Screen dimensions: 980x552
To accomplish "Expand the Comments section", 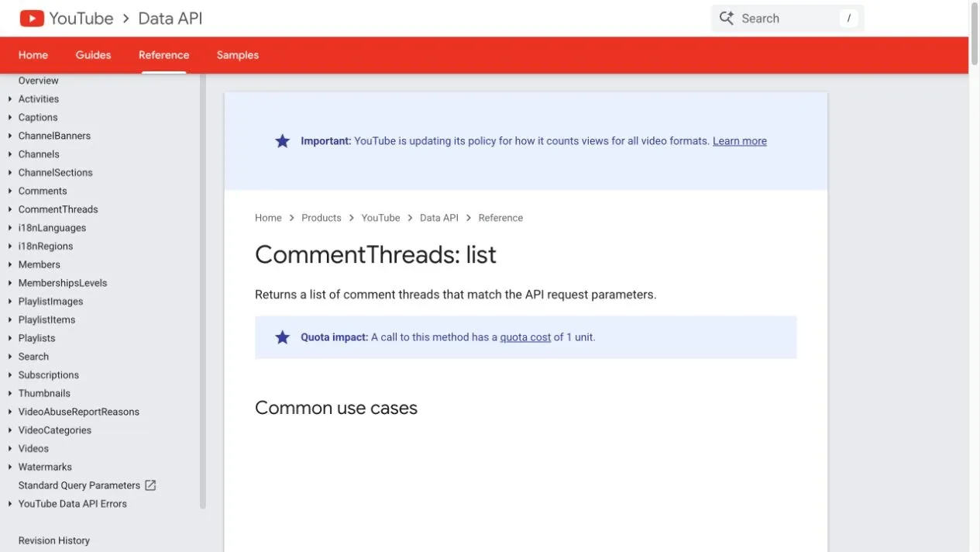I will pyautogui.click(x=9, y=191).
